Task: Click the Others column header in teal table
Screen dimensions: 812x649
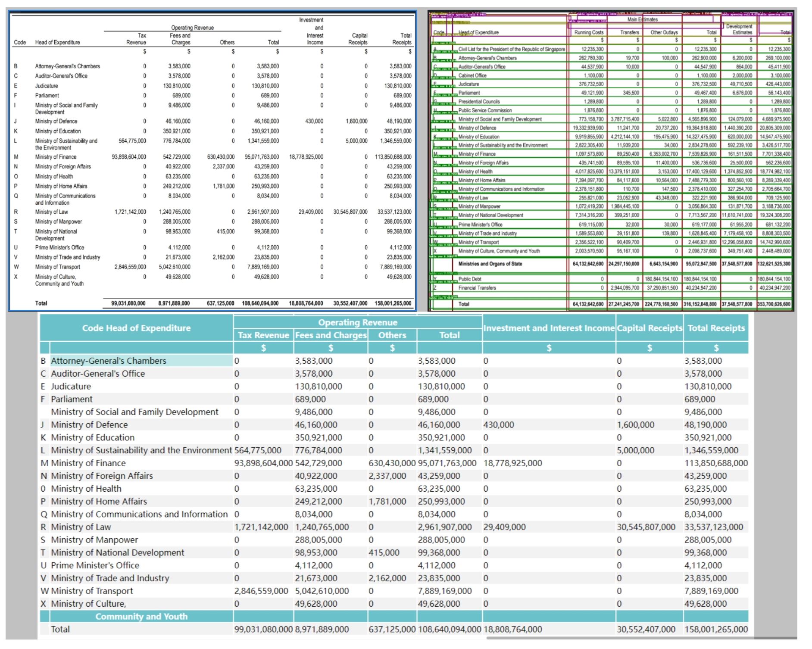Action: (x=392, y=335)
